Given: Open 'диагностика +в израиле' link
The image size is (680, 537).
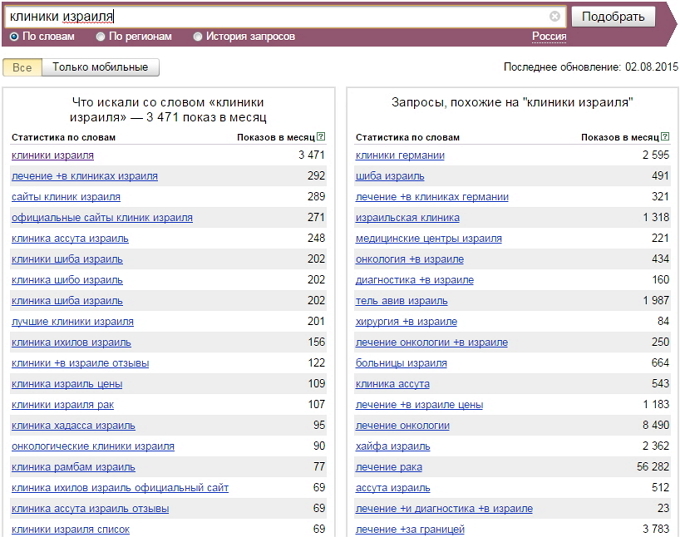Looking at the screenshot, I should (415, 280).
